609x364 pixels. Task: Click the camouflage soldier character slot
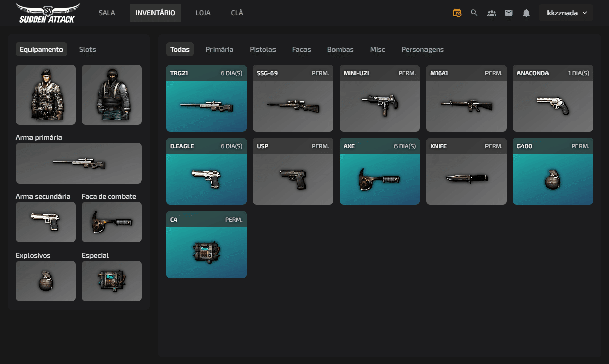45,95
